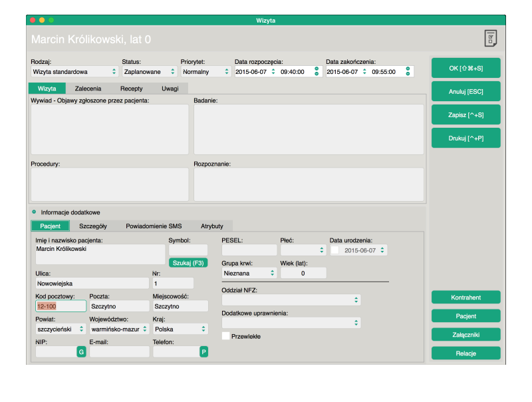The width and height of the screenshot is (532, 402).
Task: Open the Grupa krwi dropdown
Action: (x=249, y=273)
